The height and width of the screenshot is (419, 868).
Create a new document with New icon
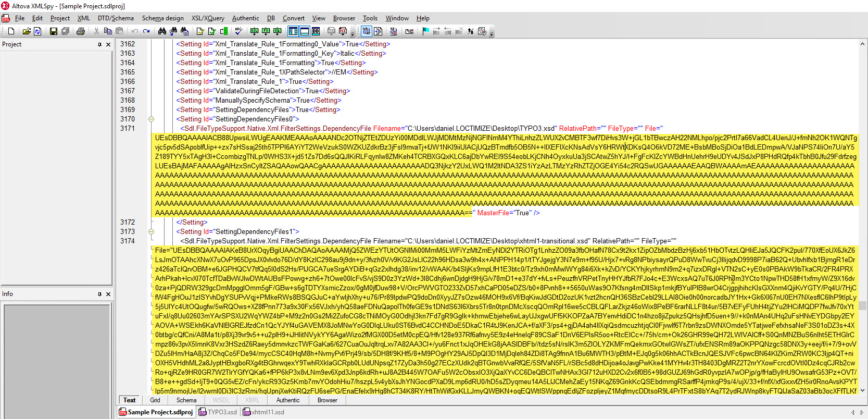pyautogui.click(x=11, y=31)
